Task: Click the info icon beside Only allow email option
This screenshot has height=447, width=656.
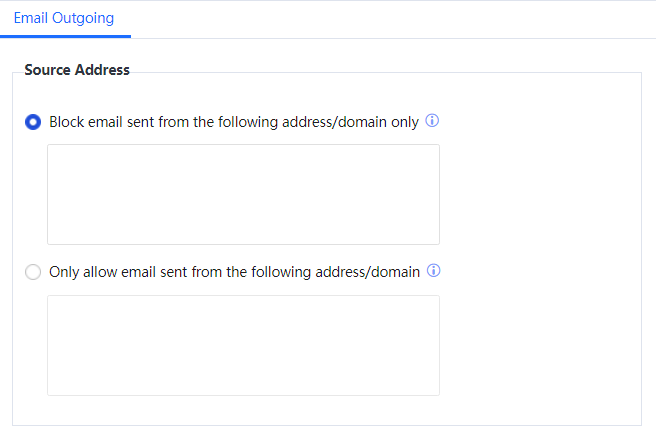Action: pyautogui.click(x=434, y=271)
